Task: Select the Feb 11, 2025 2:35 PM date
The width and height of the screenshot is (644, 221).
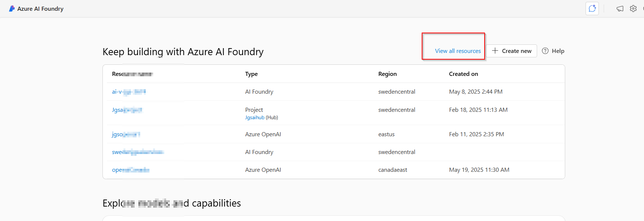Action: coord(476,134)
